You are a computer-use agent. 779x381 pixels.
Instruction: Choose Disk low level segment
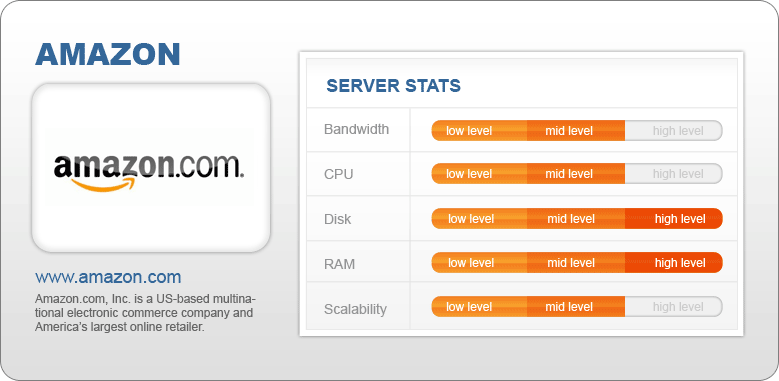pyautogui.click(x=479, y=219)
